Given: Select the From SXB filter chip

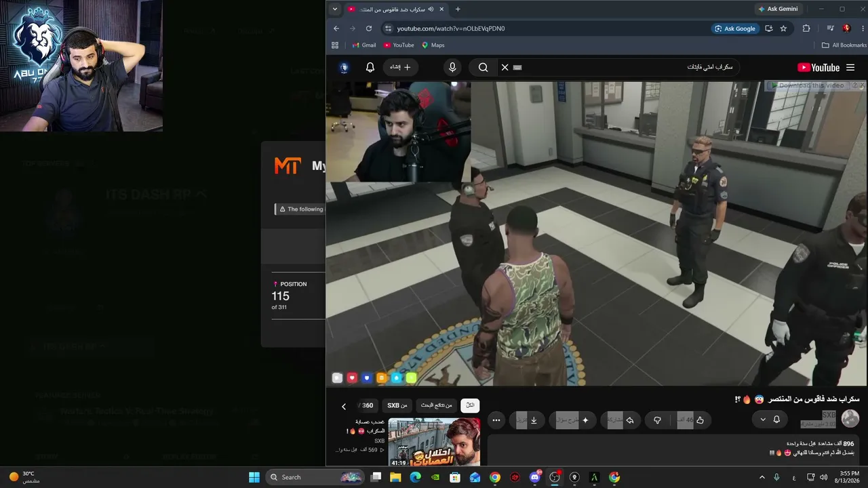Looking at the screenshot, I should pos(397,405).
